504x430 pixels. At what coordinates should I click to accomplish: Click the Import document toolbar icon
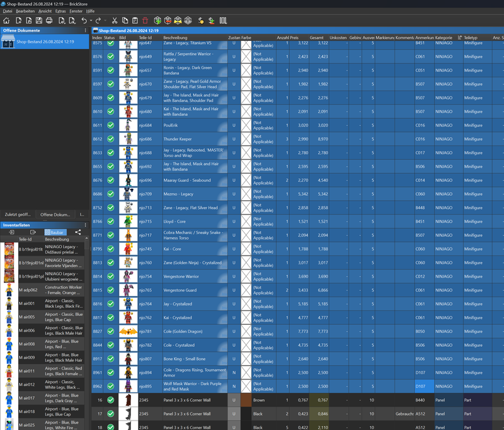[x=61, y=21]
